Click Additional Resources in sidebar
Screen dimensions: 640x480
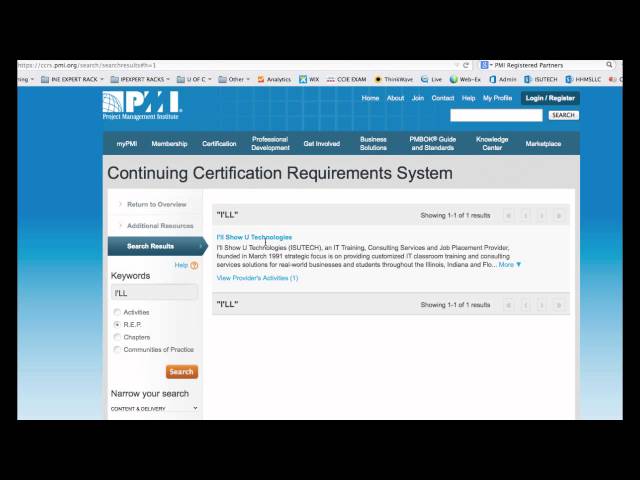point(160,226)
